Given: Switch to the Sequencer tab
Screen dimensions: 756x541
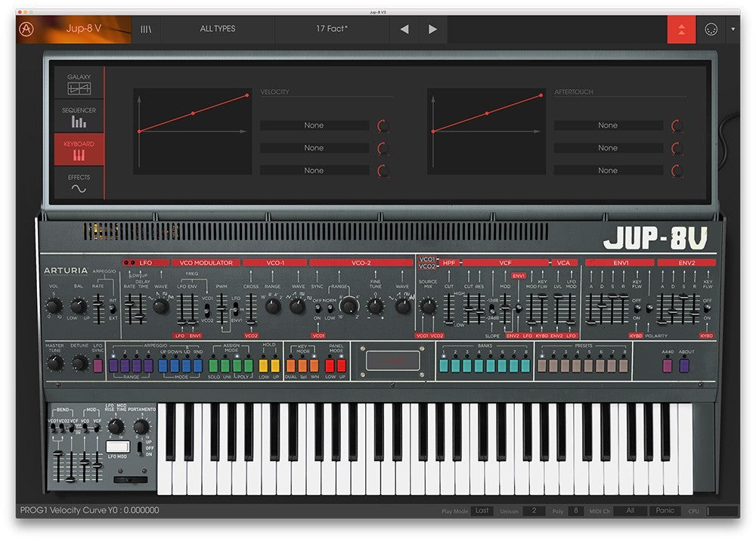Looking at the screenshot, I should pos(79,116).
